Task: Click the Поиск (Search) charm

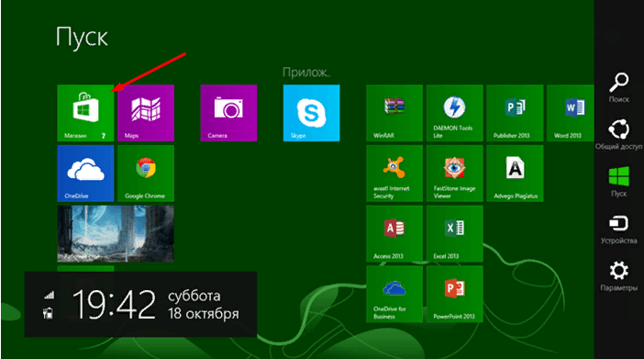Action: point(619,87)
